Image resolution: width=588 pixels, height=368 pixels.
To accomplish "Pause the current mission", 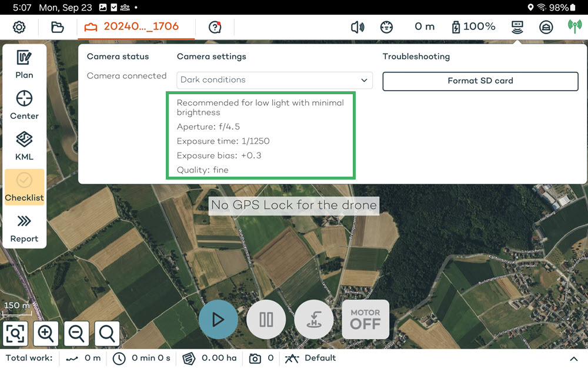I will tap(266, 319).
